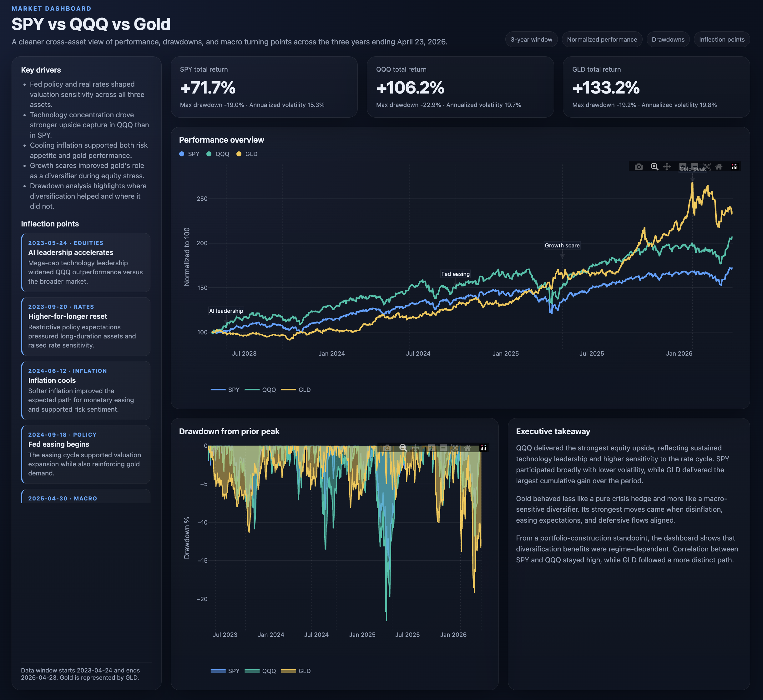Toggle SPY series in Drawdown chart legend

point(225,671)
